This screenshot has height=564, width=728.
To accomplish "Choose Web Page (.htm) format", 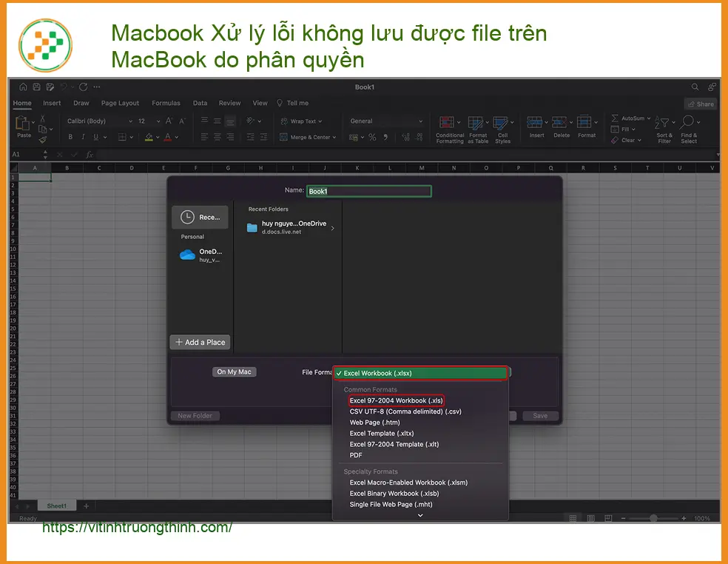I will tap(374, 423).
